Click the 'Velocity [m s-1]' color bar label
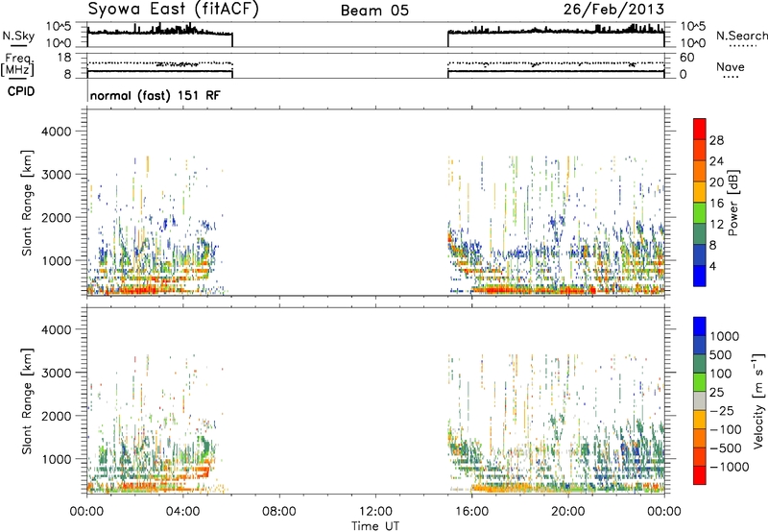The image size is (768, 532). (x=758, y=400)
